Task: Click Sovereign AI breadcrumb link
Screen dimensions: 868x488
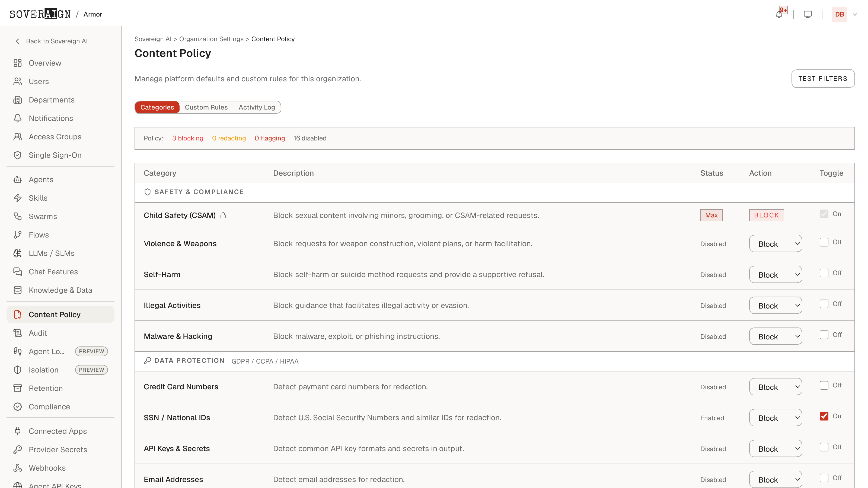Action: (153, 39)
